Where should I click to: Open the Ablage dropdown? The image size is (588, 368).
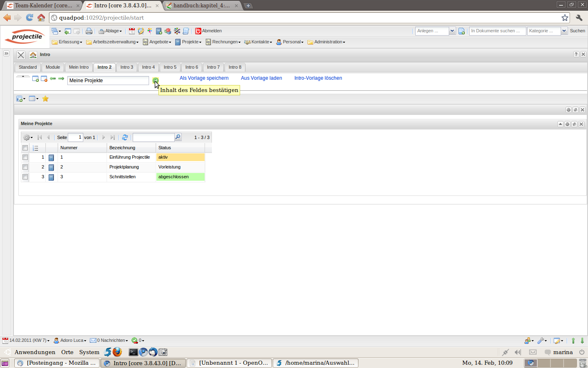[x=110, y=31]
